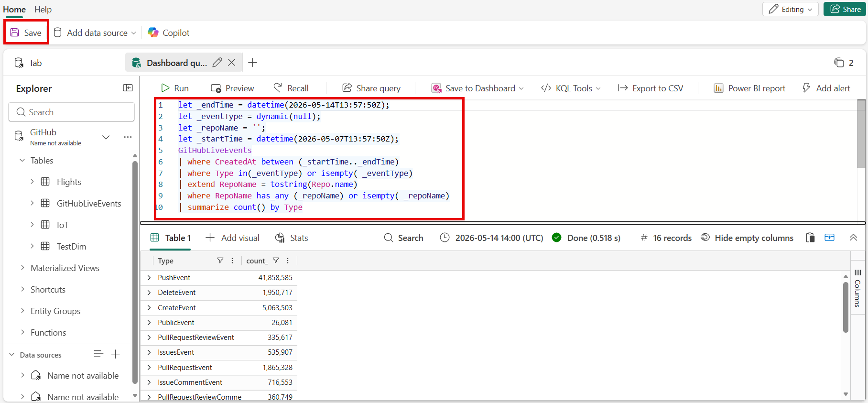Click Export to CSV
Screen dimensions: 868x403
pyautogui.click(x=651, y=88)
